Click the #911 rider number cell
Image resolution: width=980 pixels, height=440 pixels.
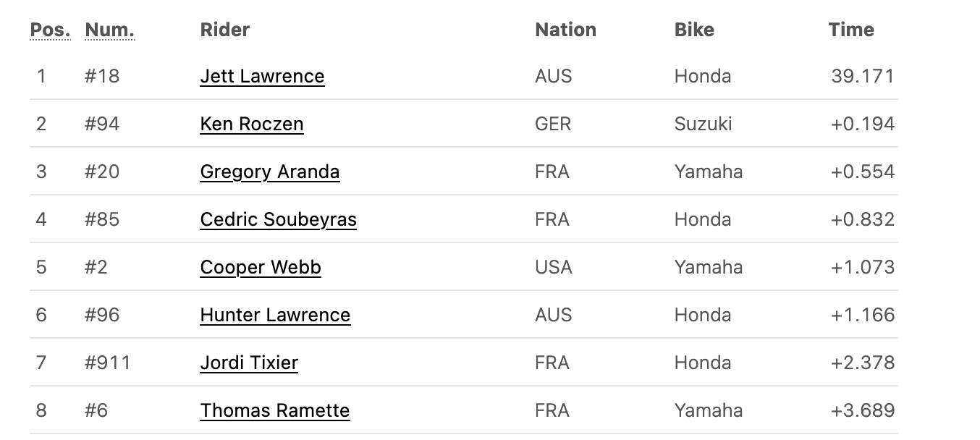coord(108,363)
